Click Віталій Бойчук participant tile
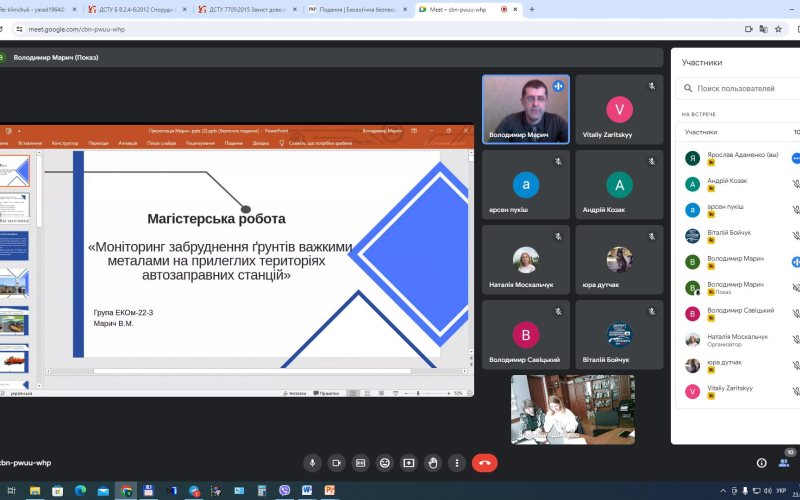The height and width of the screenshot is (500, 800). click(x=619, y=334)
